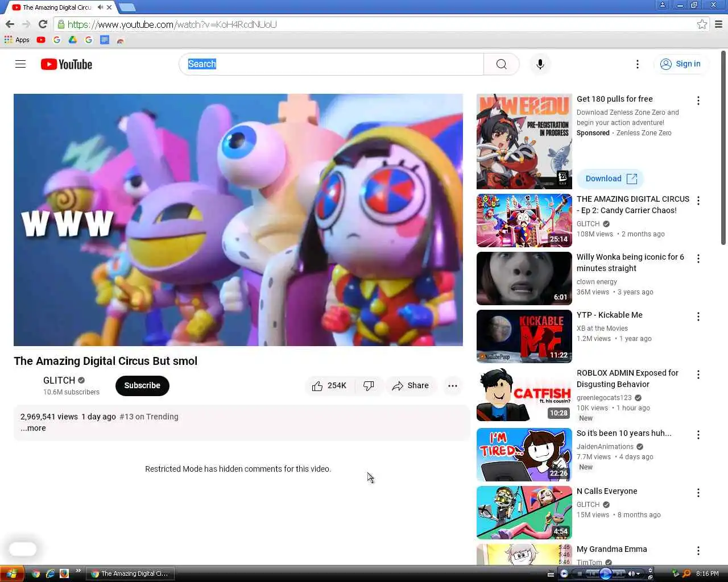Image resolution: width=728 pixels, height=582 pixels.
Task: Click the magnifier search button
Action: click(x=501, y=64)
